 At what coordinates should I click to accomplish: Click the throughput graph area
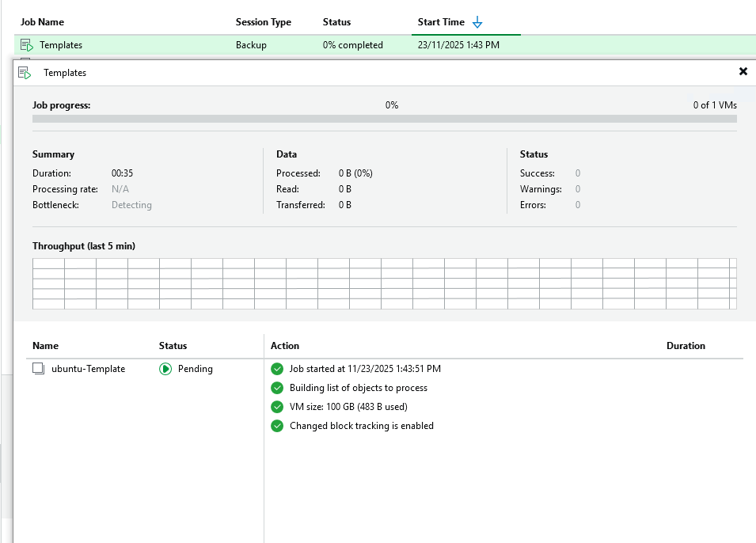coord(384,283)
